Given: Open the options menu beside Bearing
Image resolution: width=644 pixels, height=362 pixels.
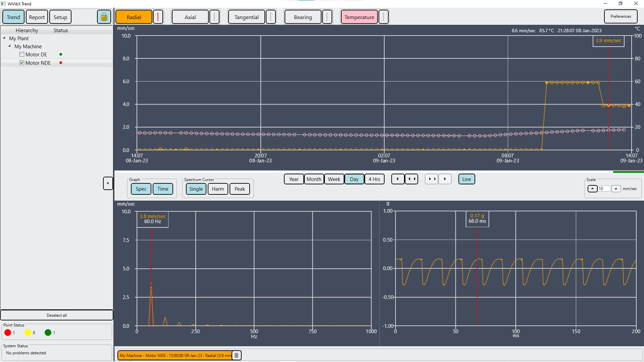Looking at the screenshot, I should coord(327,17).
